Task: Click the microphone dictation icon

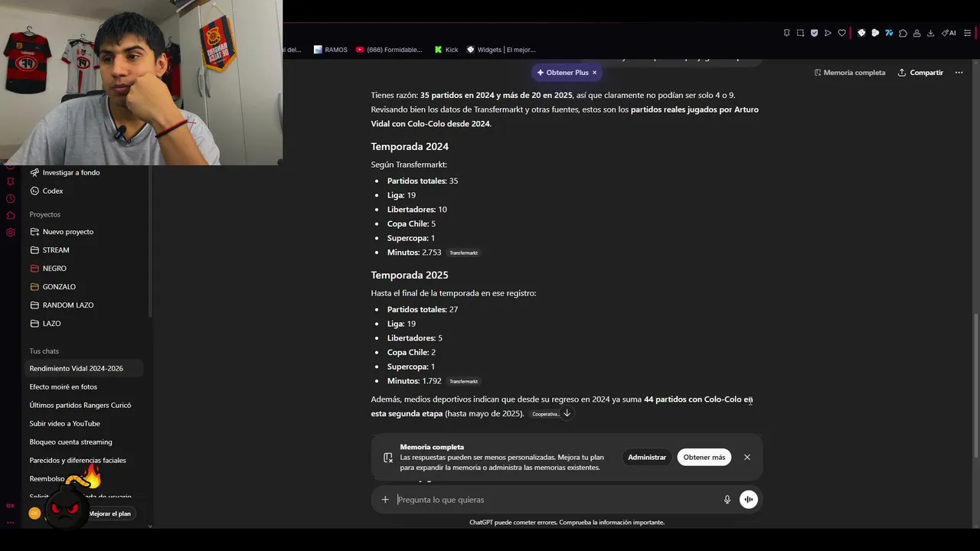Action: [x=727, y=500]
